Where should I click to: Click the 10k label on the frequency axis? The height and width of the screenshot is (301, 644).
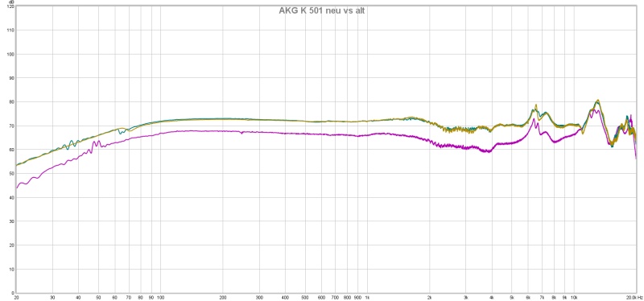(x=574, y=297)
